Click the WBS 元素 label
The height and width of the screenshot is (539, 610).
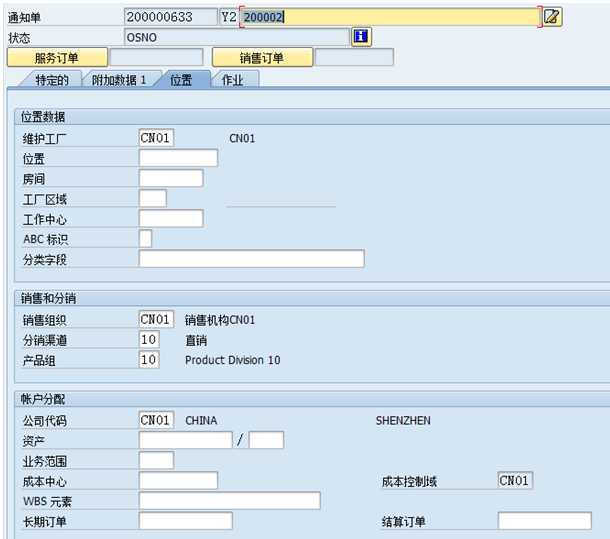tap(47, 502)
